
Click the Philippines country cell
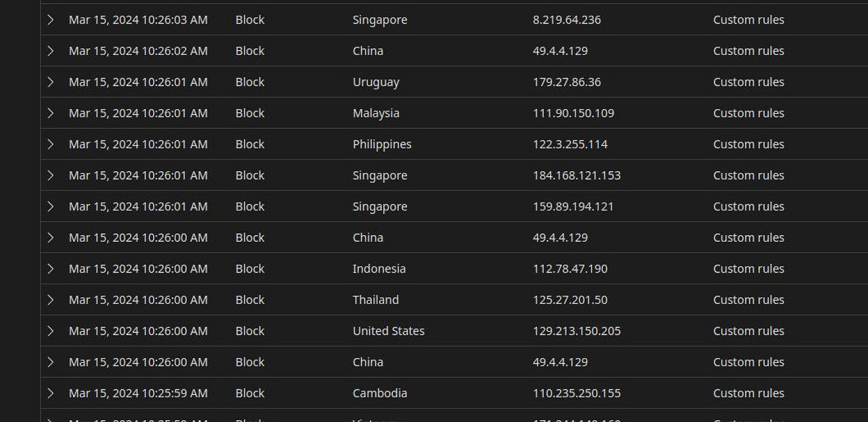tap(382, 145)
